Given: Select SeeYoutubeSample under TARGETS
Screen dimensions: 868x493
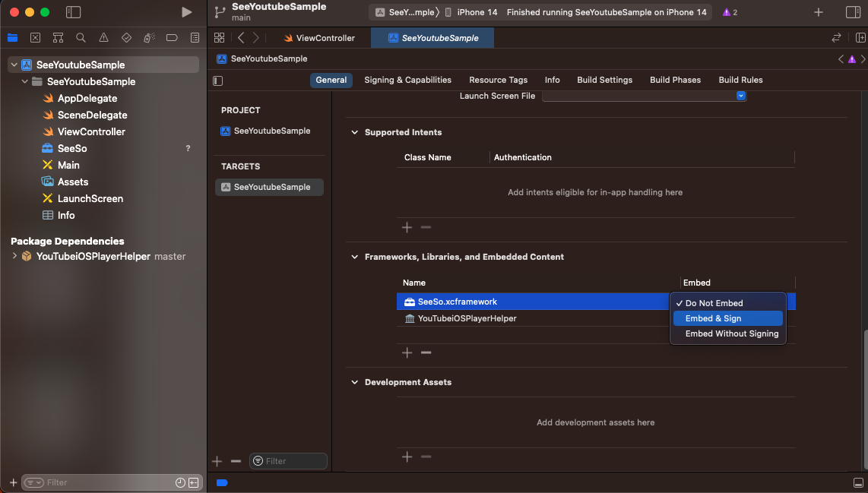Looking at the screenshot, I should coord(269,187).
